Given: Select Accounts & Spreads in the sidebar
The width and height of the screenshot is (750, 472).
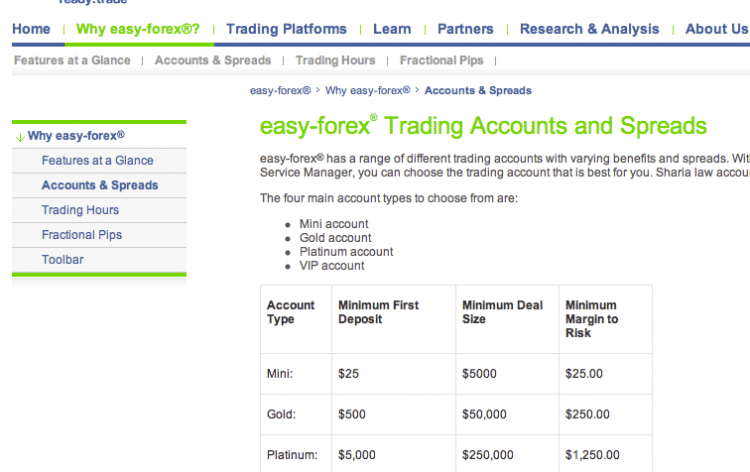Looking at the screenshot, I should (x=99, y=186).
